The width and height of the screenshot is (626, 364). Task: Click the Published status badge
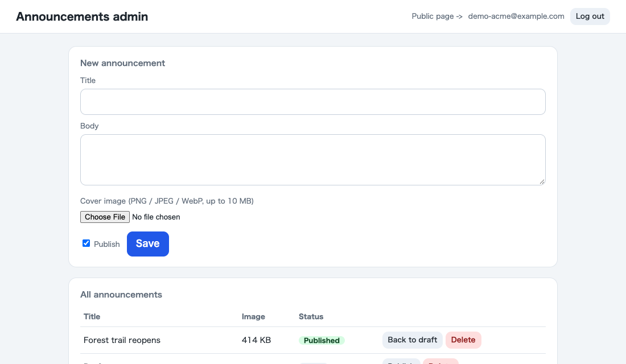[x=322, y=341]
